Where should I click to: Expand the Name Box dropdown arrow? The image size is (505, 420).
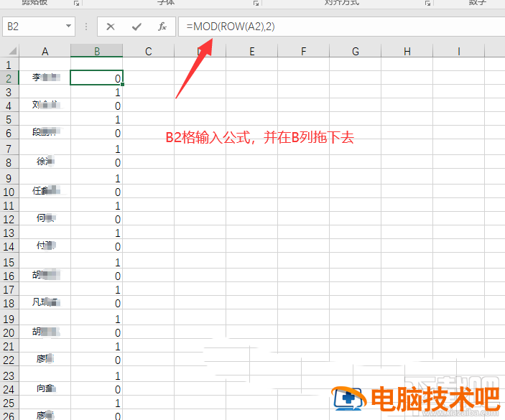(68, 26)
